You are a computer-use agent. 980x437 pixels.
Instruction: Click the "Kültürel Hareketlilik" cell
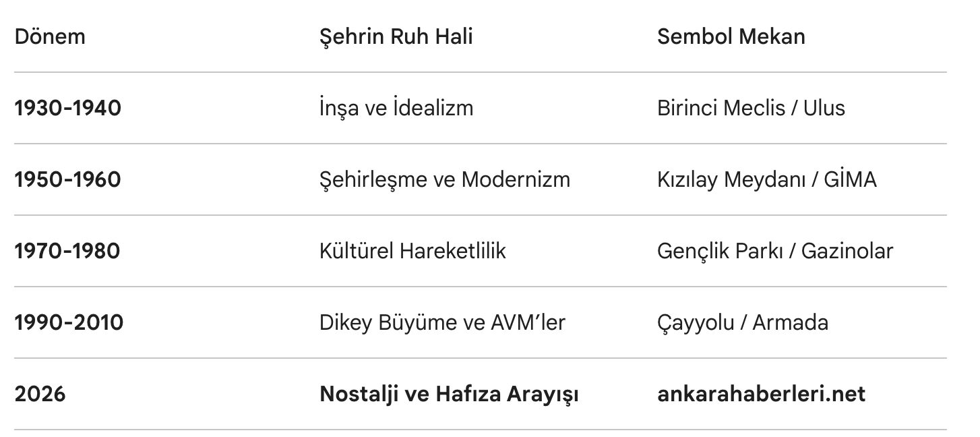pyautogui.click(x=412, y=251)
